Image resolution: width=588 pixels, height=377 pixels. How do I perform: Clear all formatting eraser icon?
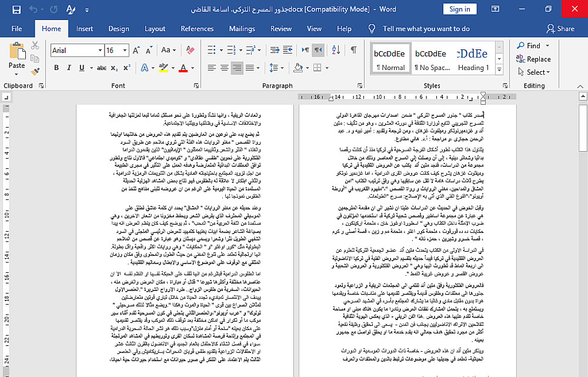[190, 50]
